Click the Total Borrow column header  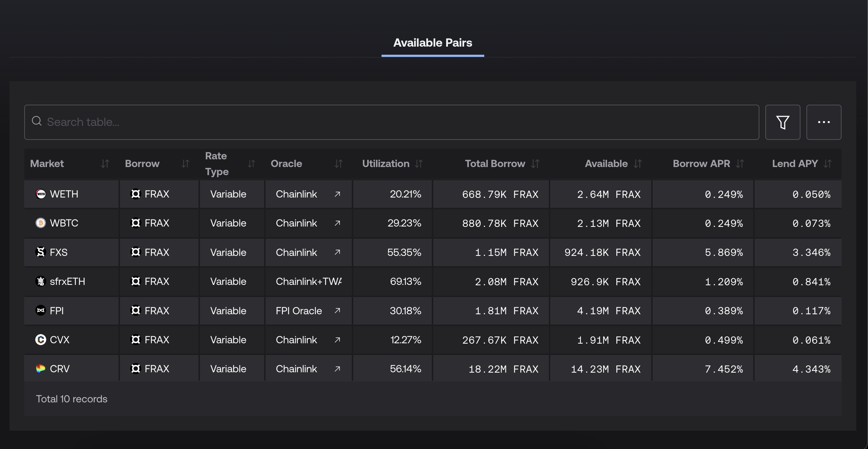(495, 164)
